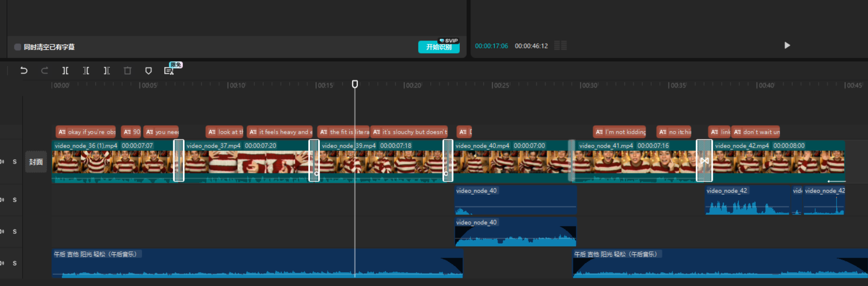Click the 开始识别 button
The image size is (868, 286).
(439, 47)
